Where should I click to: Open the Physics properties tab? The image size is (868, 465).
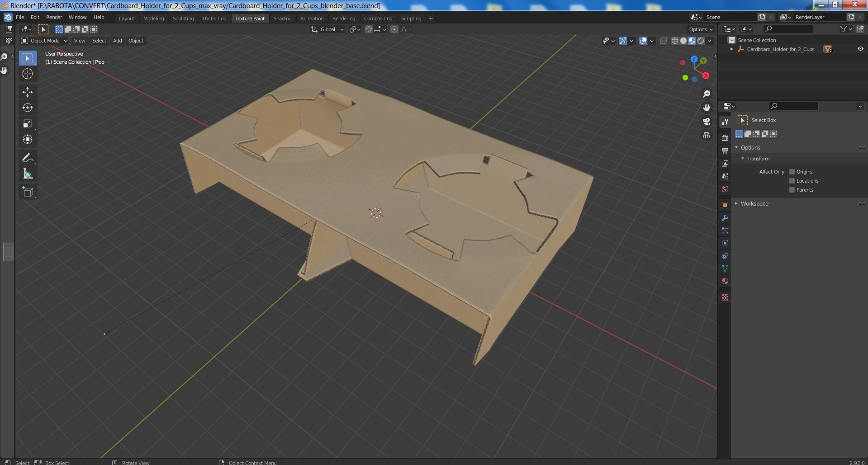pyautogui.click(x=725, y=243)
